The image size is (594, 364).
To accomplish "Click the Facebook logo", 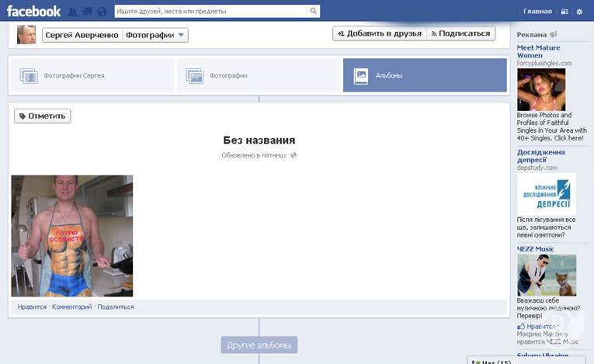I will point(33,12).
